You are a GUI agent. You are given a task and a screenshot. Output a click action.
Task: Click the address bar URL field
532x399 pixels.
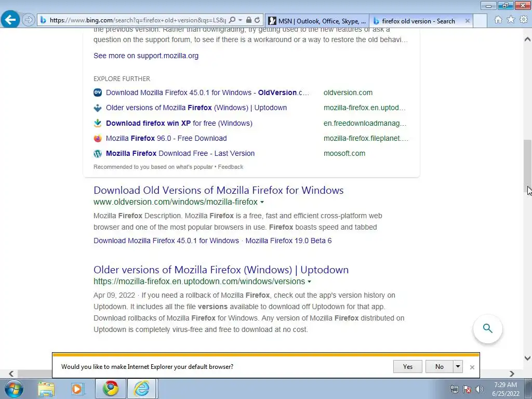coord(137,20)
